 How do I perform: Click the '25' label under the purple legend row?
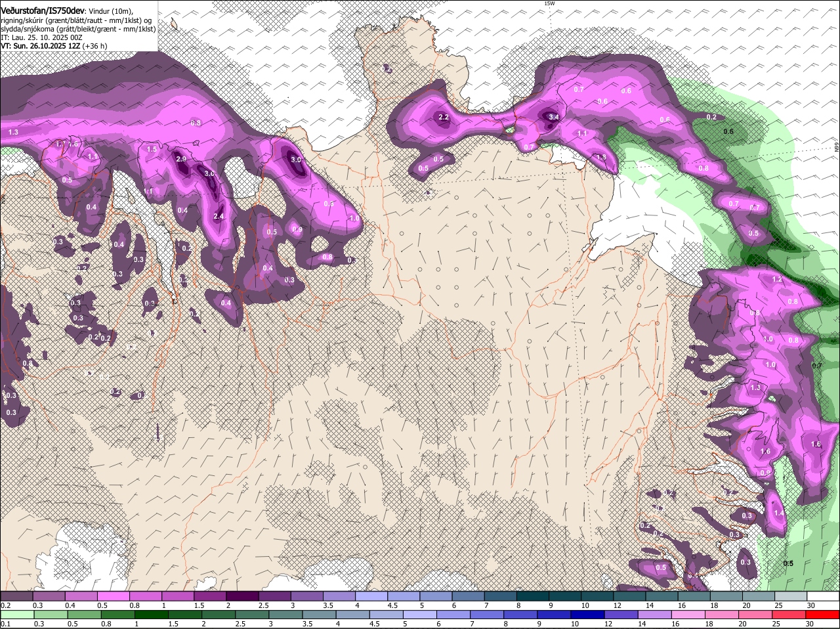pyautogui.click(x=779, y=605)
